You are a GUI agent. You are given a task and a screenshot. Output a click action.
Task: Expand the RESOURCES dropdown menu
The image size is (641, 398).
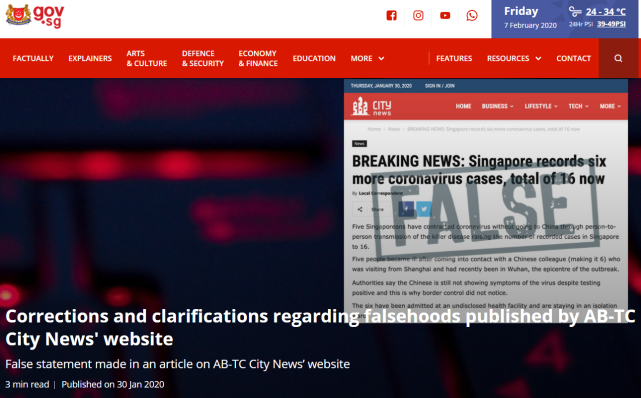tap(514, 58)
